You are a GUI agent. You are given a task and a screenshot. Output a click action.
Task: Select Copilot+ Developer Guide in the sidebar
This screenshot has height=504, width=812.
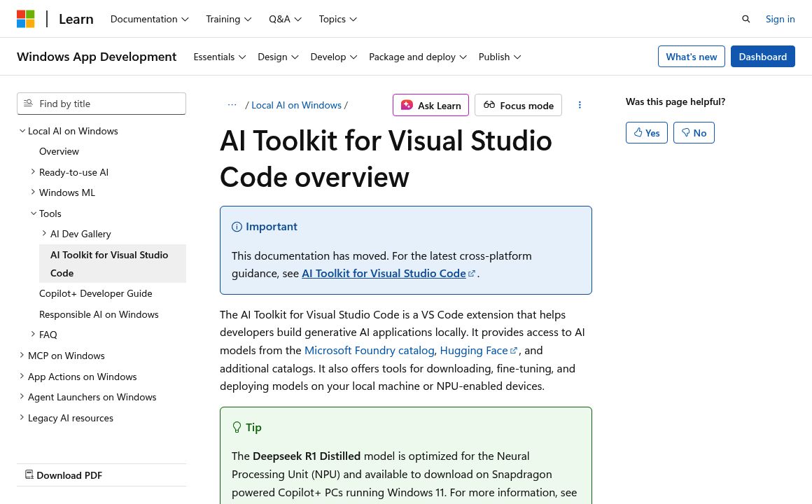tap(95, 293)
